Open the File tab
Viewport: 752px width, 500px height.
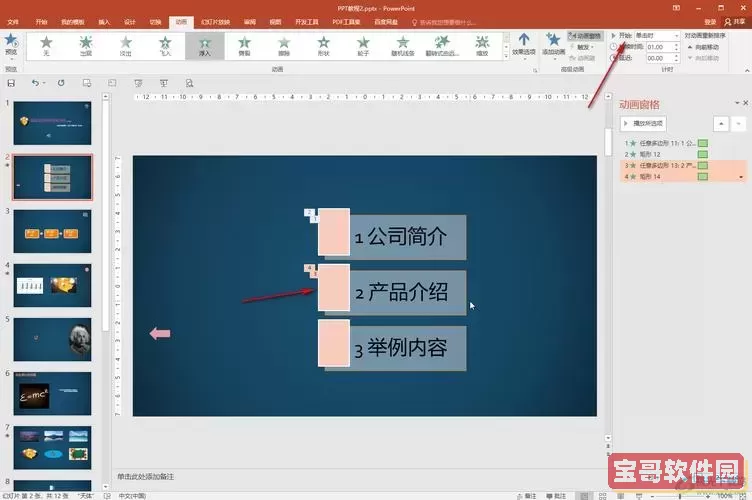(x=13, y=22)
